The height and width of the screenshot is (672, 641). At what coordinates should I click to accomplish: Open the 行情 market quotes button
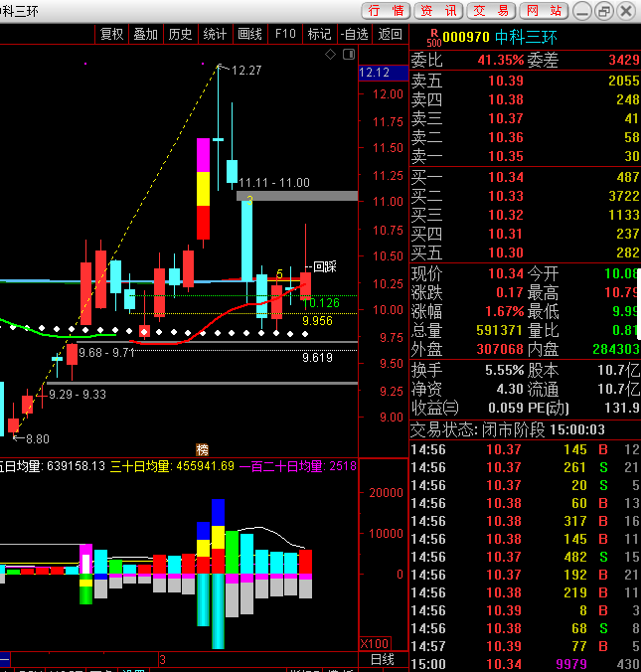click(x=386, y=11)
